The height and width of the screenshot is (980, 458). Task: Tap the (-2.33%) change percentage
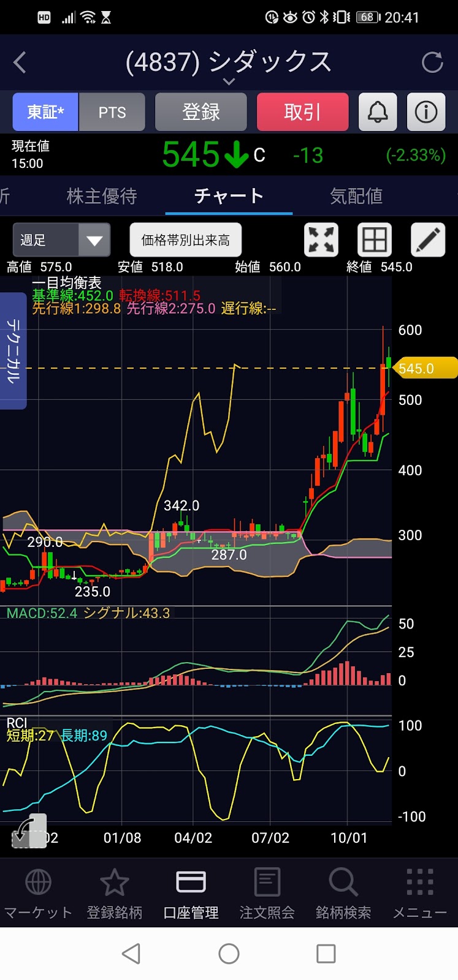[416, 155]
